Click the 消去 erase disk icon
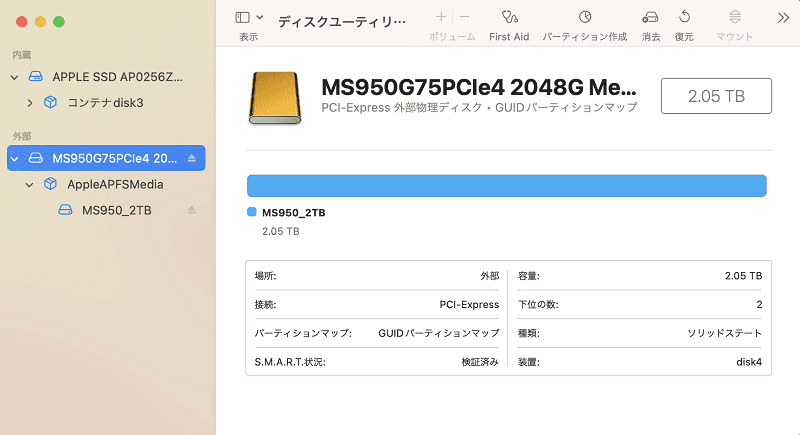Image resolution: width=800 pixels, height=435 pixels. 651,17
